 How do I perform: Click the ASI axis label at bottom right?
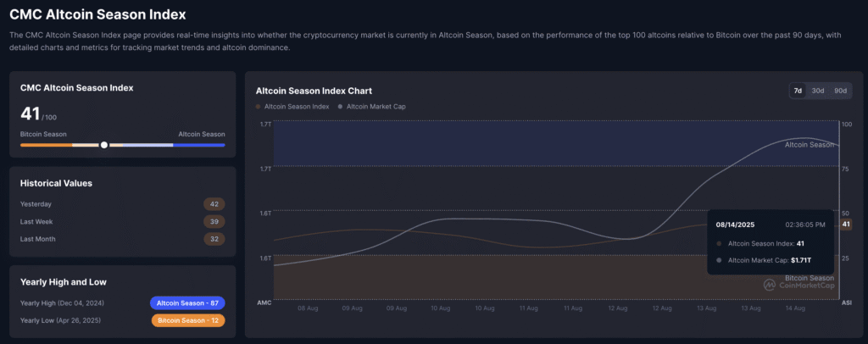point(845,302)
